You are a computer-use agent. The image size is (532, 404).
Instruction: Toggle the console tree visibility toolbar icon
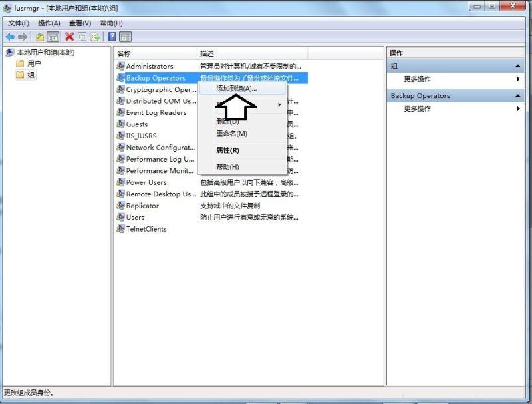click(53, 36)
